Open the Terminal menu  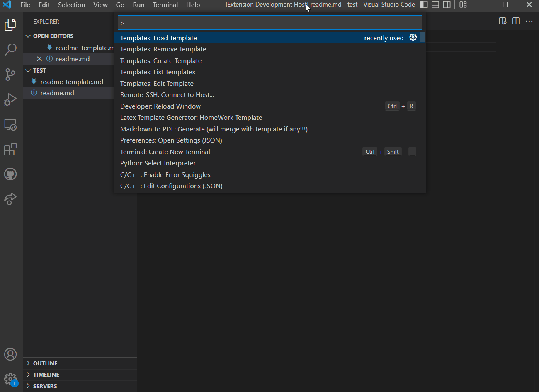tap(165, 5)
